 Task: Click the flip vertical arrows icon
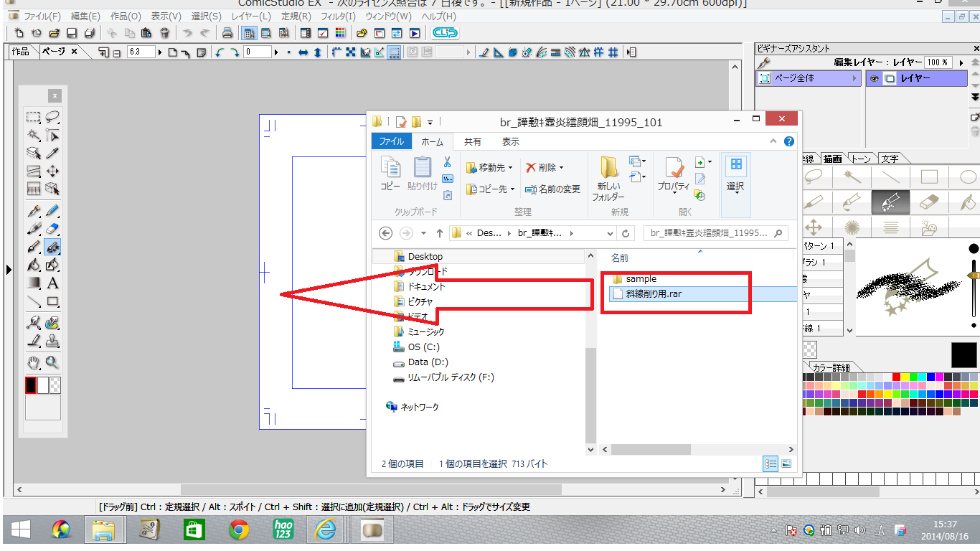[x=318, y=52]
